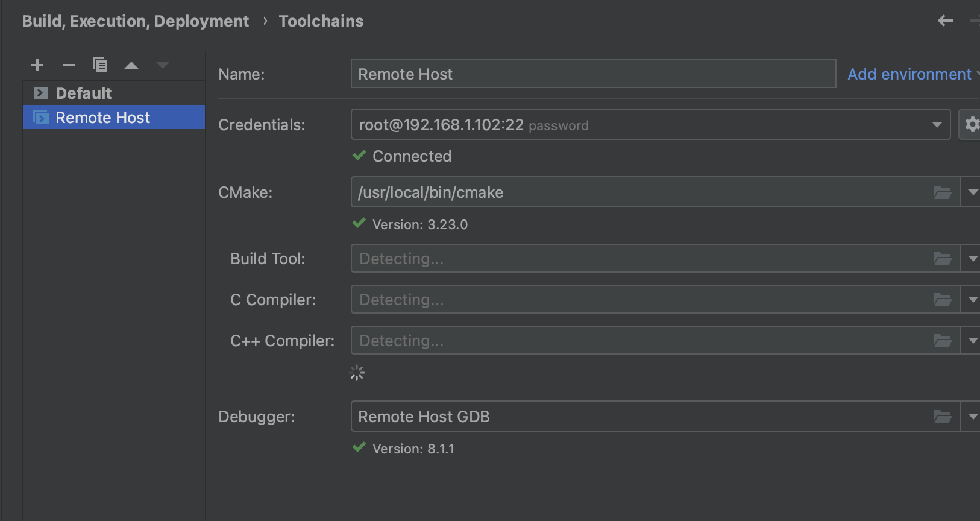Expand Build Tool dropdown arrow
Screen dimensions: 980x521
coord(972,259)
